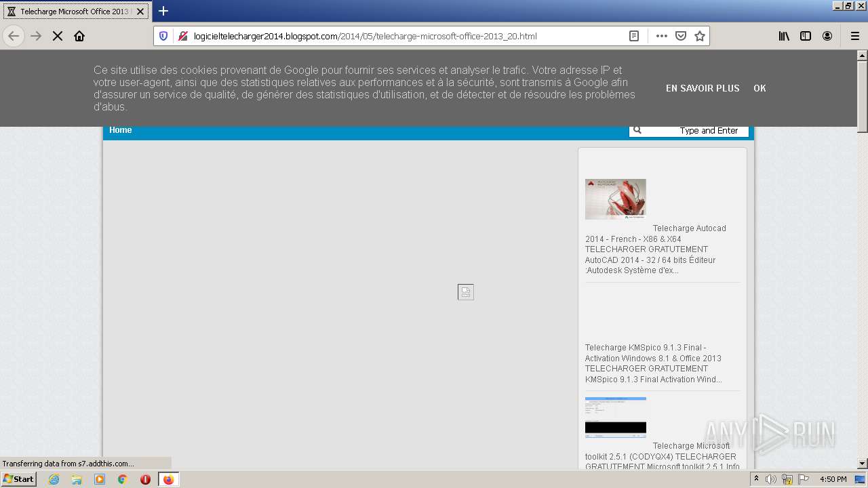
Task: Click the address bar URL
Action: [365, 36]
